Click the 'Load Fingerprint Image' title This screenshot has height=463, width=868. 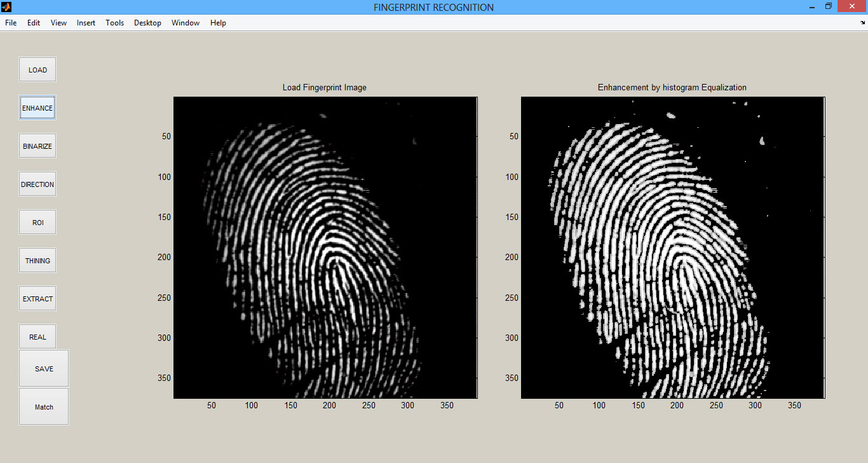point(325,87)
